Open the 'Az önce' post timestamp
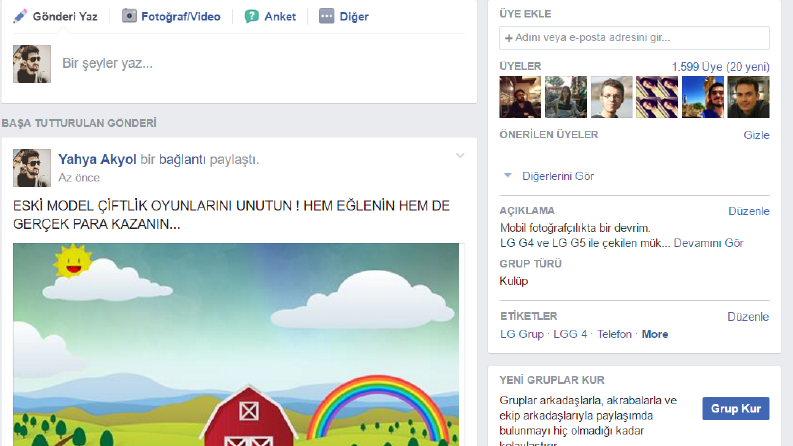 [x=79, y=177]
